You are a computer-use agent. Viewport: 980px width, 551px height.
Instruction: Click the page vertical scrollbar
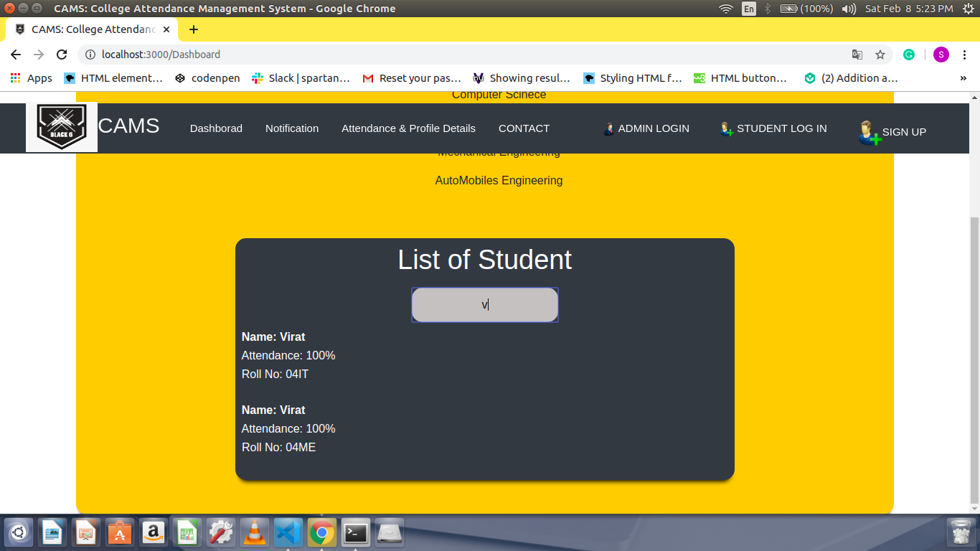[x=974, y=359]
